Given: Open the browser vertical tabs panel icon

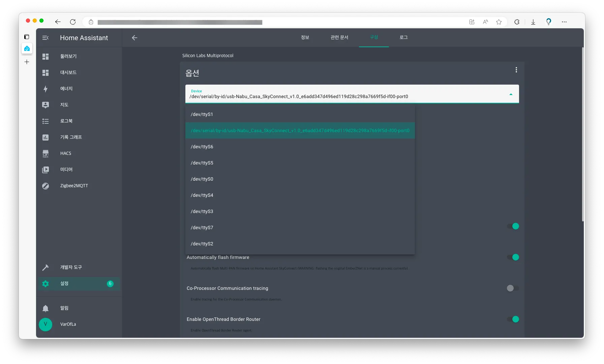Looking at the screenshot, I should point(27,37).
